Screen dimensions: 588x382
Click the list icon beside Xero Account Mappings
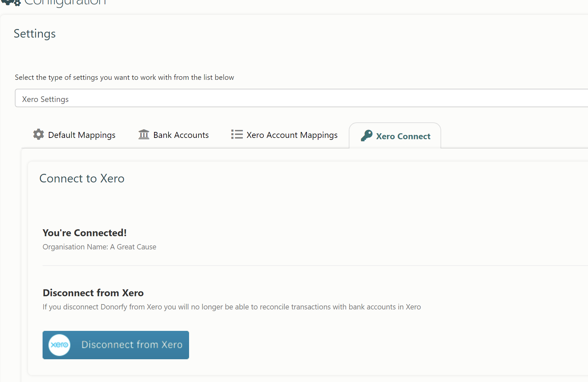tap(237, 134)
